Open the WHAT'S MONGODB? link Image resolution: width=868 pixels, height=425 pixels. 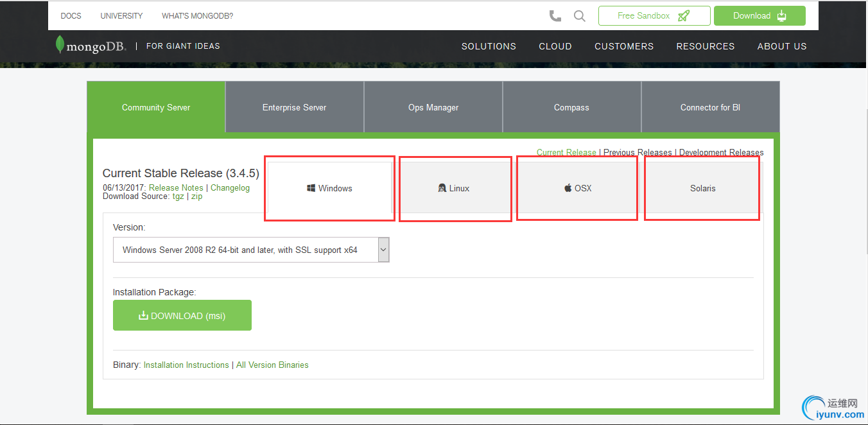198,16
